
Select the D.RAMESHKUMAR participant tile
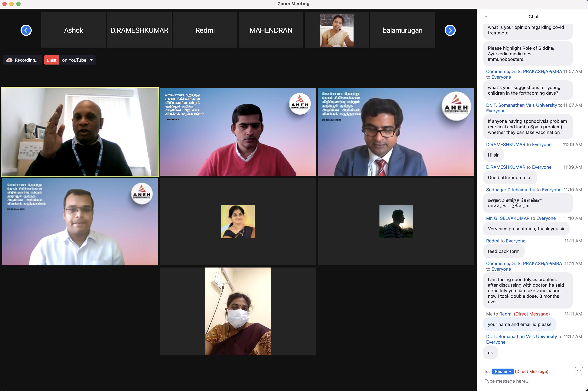(x=139, y=30)
